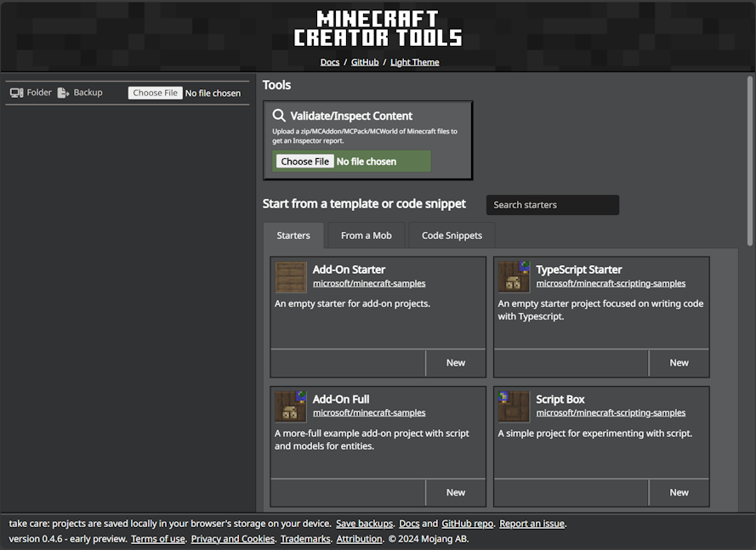Click New on the Add-On Starter card
The width and height of the screenshot is (756, 550).
coord(455,362)
